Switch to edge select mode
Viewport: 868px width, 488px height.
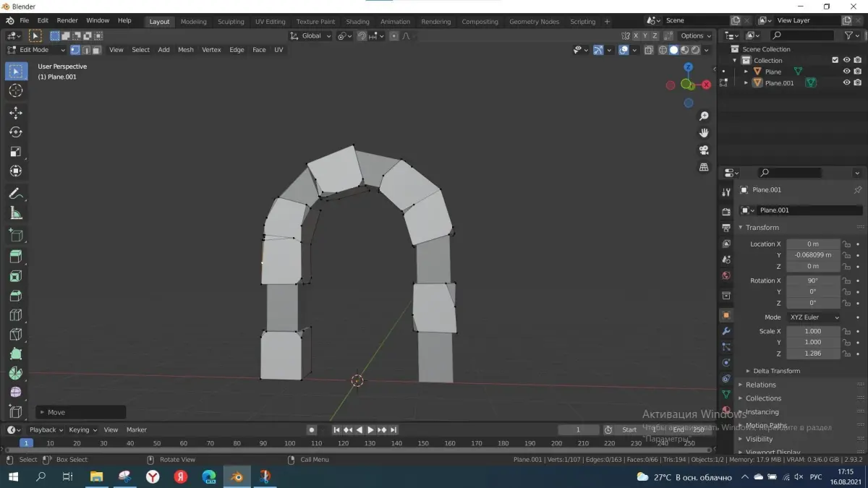(x=85, y=50)
